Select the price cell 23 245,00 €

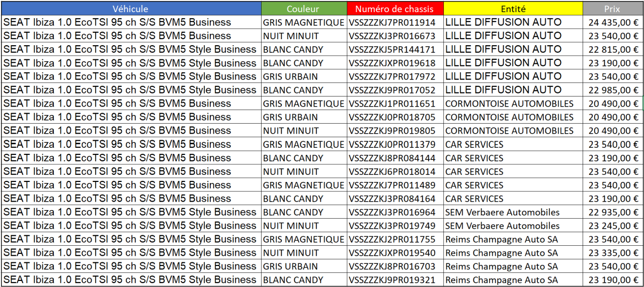coord(612,226)
